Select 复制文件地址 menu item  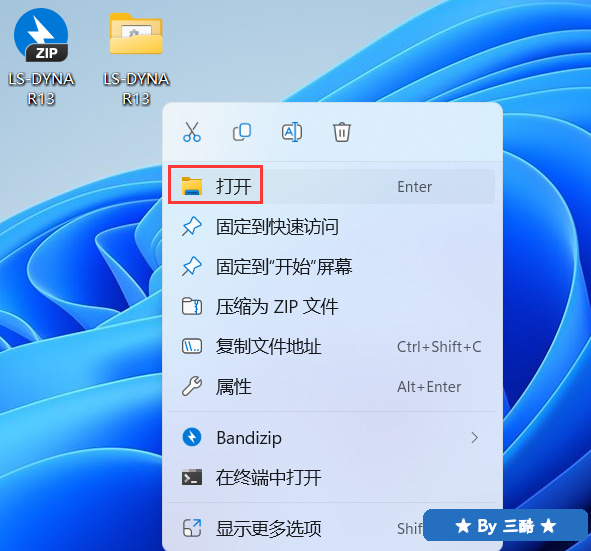(x=331, y=346)
